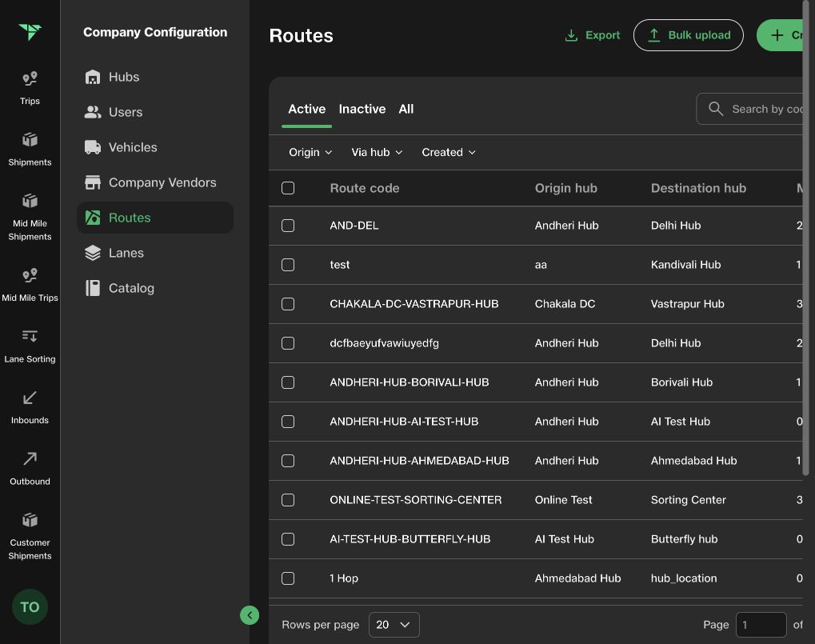Go to Mid Mile Shipments
815x644 pixels.
pyautogui.click(x=30, y=218)
